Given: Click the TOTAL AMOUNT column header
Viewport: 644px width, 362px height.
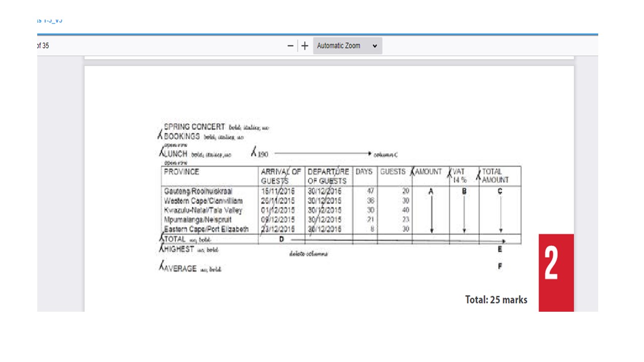Looking at the screenshot, I should [496, 176].
